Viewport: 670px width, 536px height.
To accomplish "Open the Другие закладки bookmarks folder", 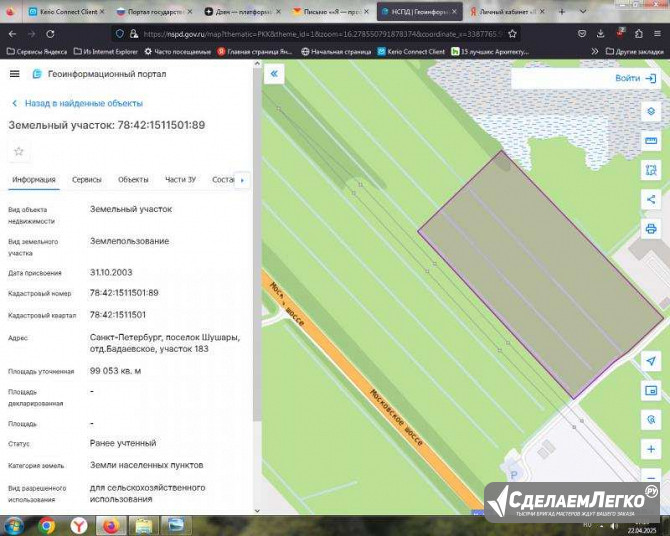I will [635, 52].
